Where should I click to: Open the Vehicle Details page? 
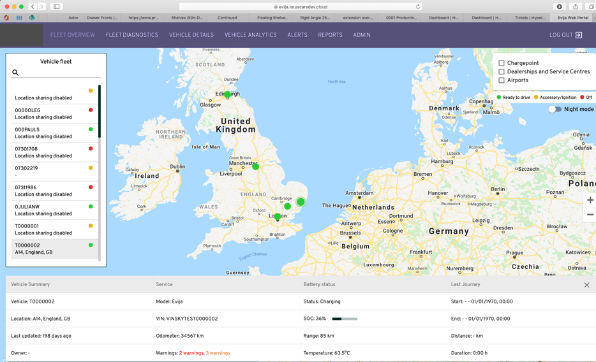191,35
